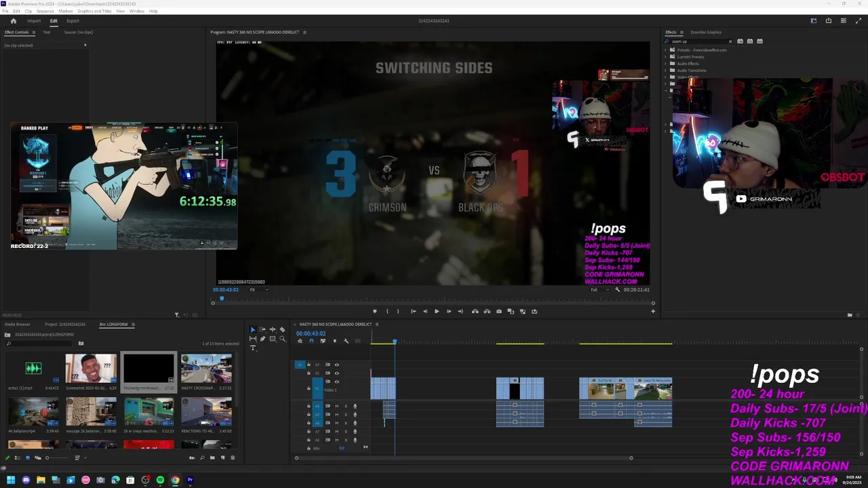Viewport: 868px width, 488px height.
Task: Select the Pen tool
Action: tap(263, 339)
